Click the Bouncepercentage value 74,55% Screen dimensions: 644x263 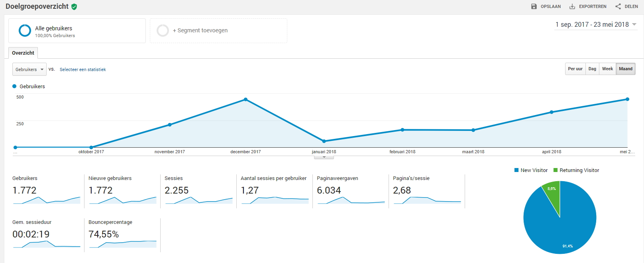[x=104, y=234]
